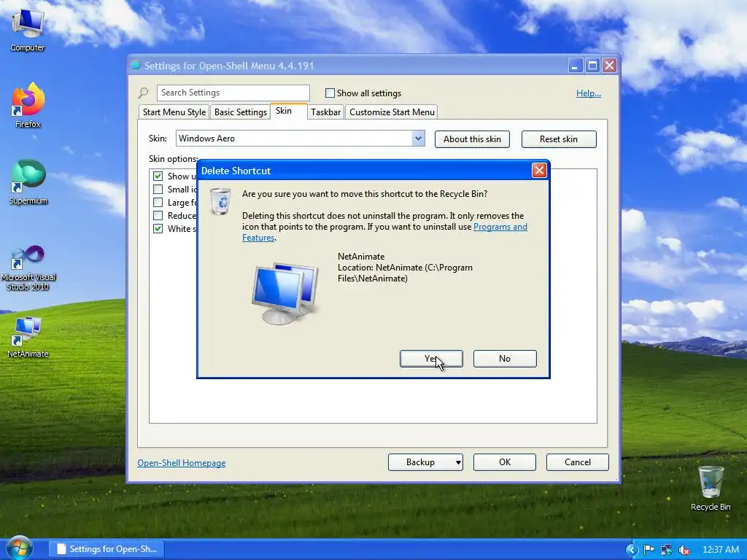Select the Skin tab
This screenshot has width=747, height=560.
click(289, 111)
